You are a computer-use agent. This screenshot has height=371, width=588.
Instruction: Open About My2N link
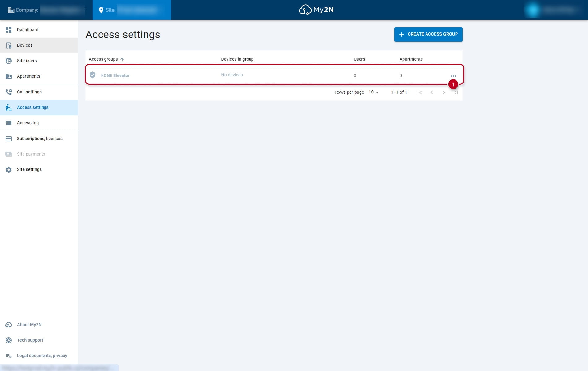39,325
